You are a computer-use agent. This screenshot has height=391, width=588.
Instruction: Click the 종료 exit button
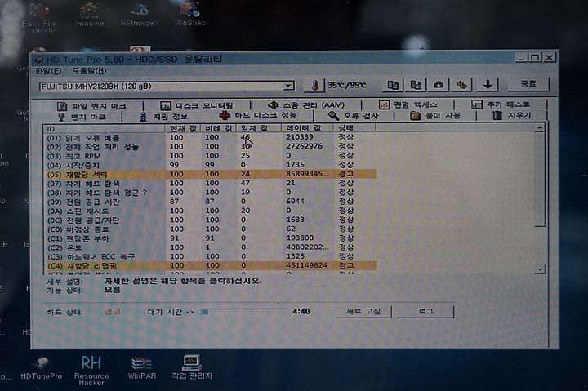pos(528,84)
